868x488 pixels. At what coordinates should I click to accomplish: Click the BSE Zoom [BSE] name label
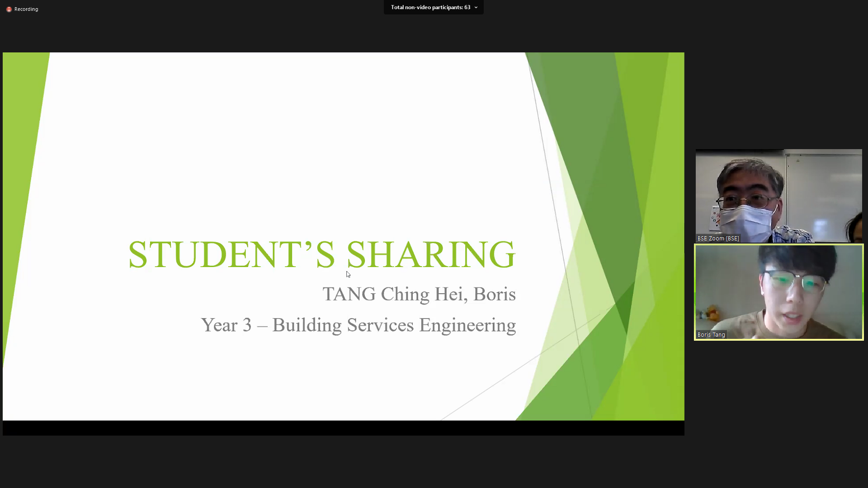[x=718, y=239]
